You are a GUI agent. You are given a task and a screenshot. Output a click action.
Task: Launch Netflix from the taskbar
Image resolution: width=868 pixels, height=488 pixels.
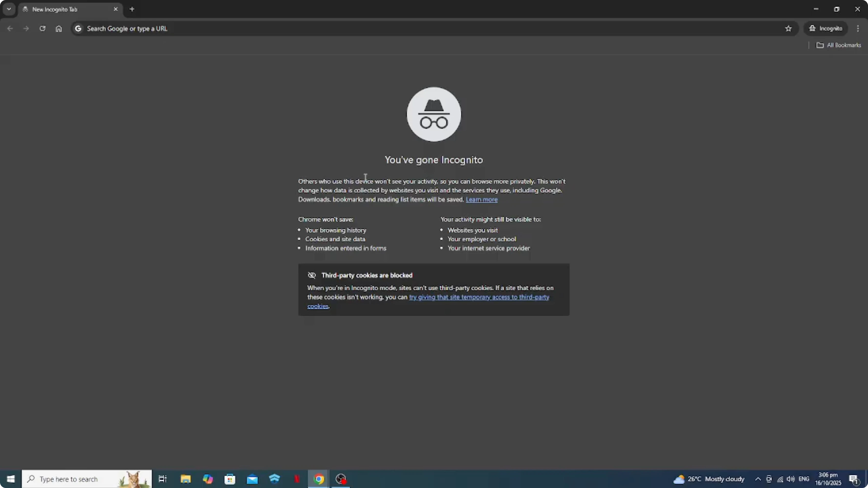pyautogui.click(x=296, y=479)
